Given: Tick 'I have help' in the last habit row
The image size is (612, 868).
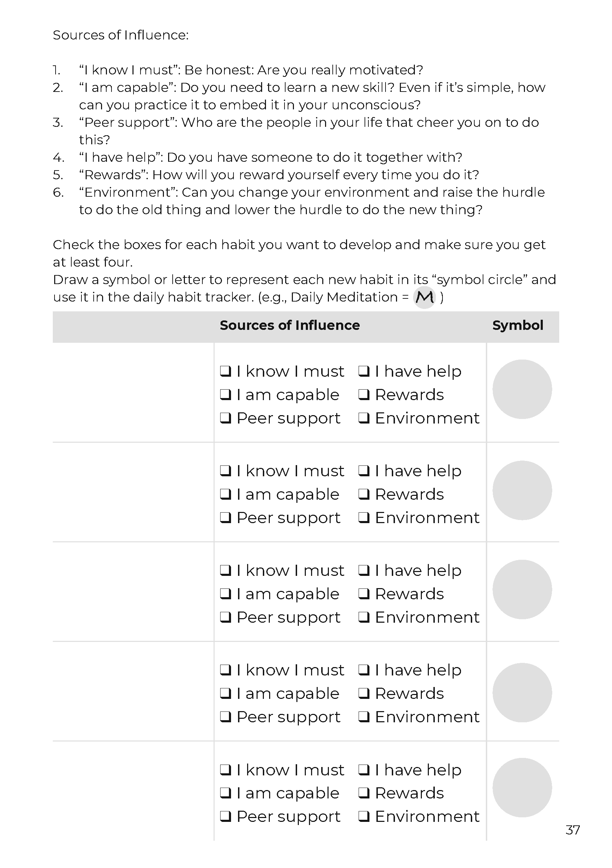Looking at the screenshot, I should [364, 770].
